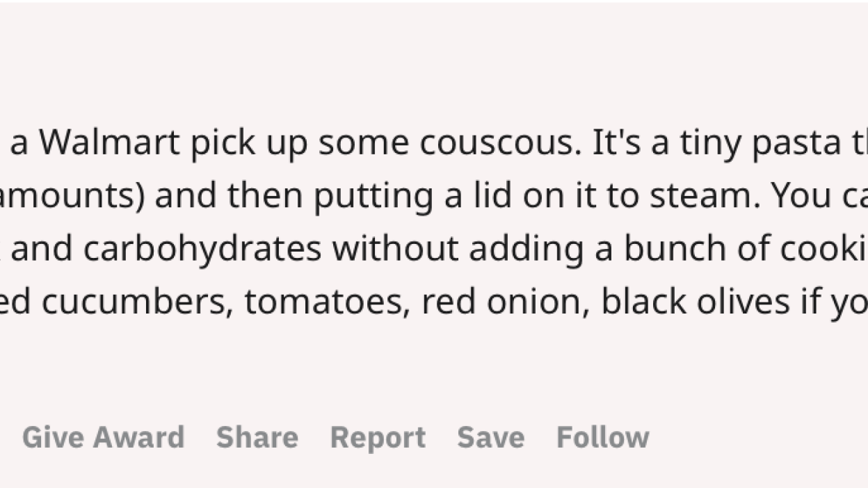Screen dimensions: 868x488
Task: Report the comment
Action: (378, 438)
